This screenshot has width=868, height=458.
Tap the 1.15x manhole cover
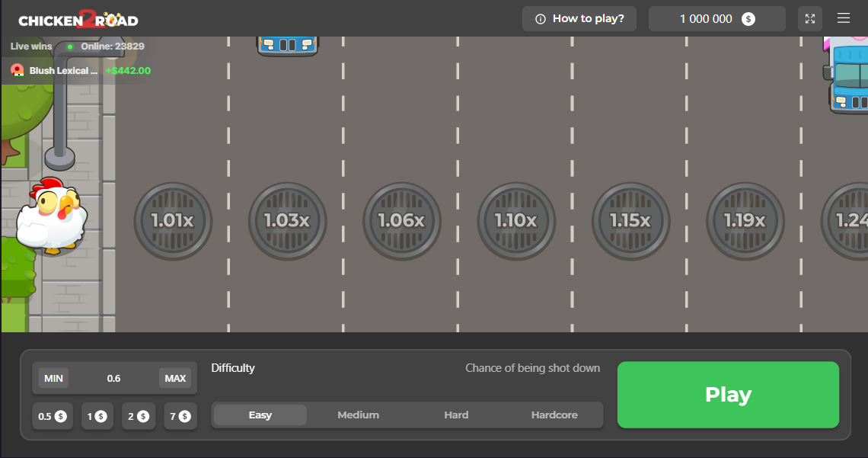click(630, 221)
